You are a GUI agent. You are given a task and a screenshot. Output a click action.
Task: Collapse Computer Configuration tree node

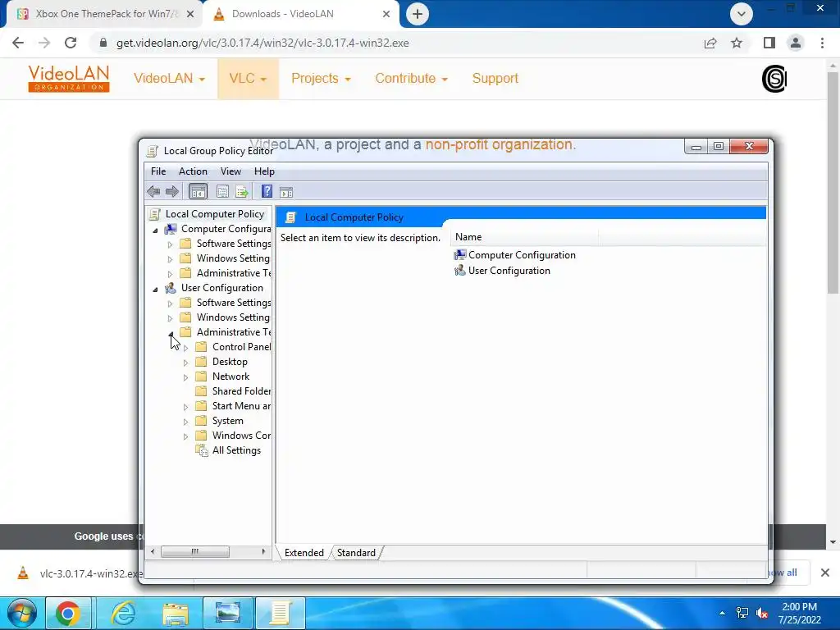point(155,231)
